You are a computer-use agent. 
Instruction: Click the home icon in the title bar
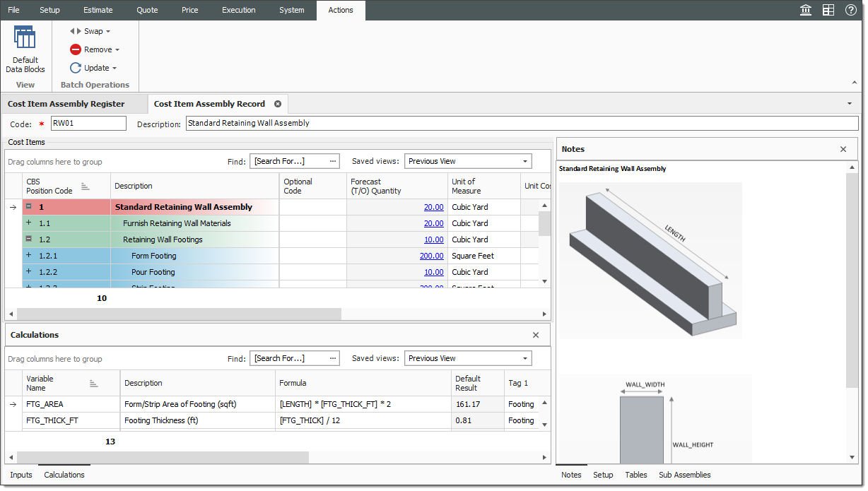coord(805,10)
